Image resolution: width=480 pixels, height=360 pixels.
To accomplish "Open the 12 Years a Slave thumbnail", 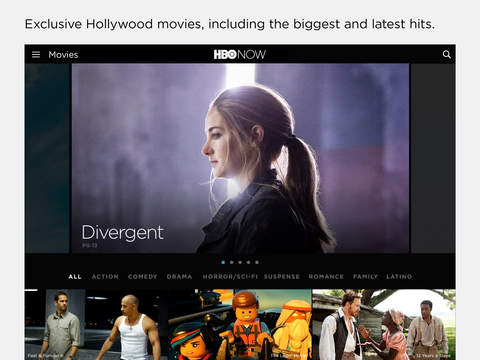I will click(x=384, y=324).
